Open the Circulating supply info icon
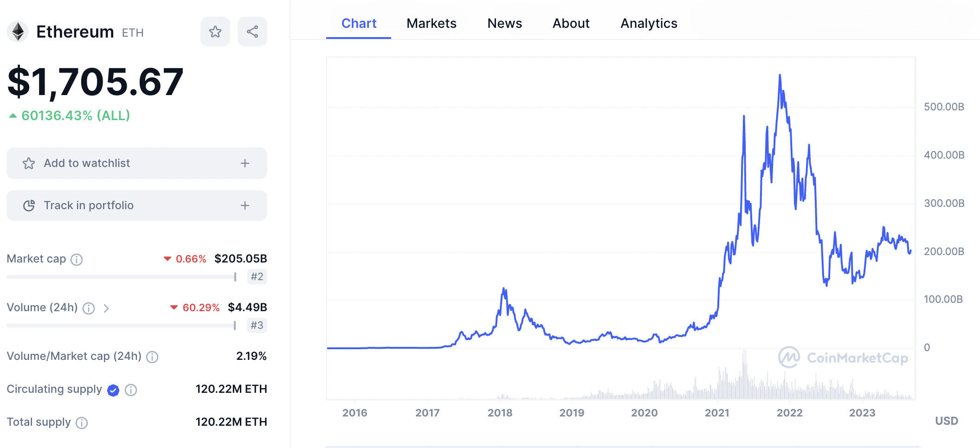Image resolution: width=980 pixels, height=448 pixels. click(131, 390)
